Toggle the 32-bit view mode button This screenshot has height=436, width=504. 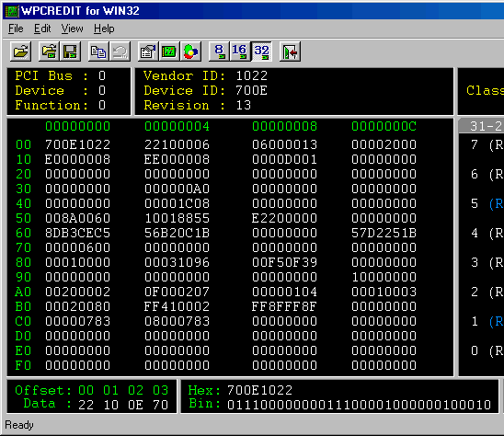point(261,52)
